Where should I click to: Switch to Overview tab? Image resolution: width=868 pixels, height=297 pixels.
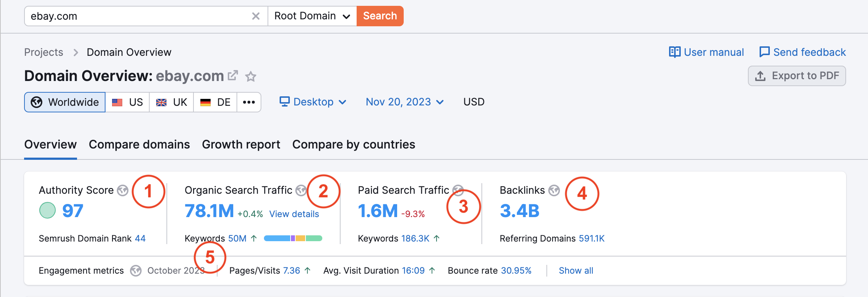[50, 144]
